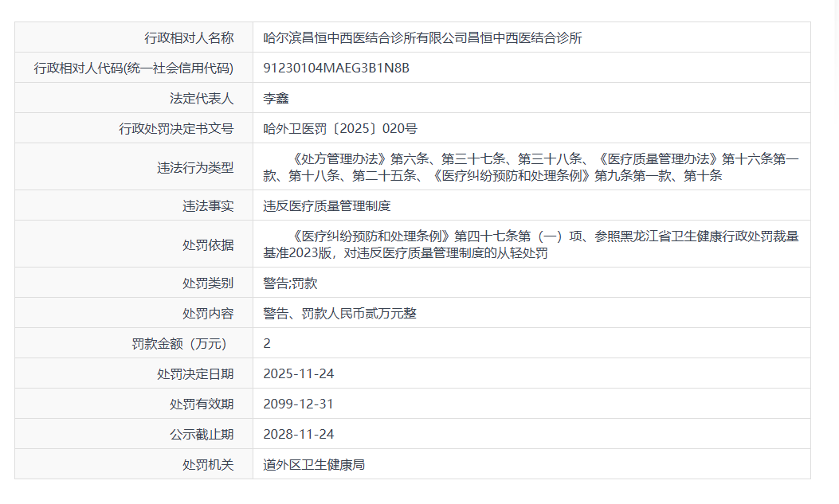839x504 pixels.
Task: Click the authority name 道外区卫生健康局
Action: (314, 464)
